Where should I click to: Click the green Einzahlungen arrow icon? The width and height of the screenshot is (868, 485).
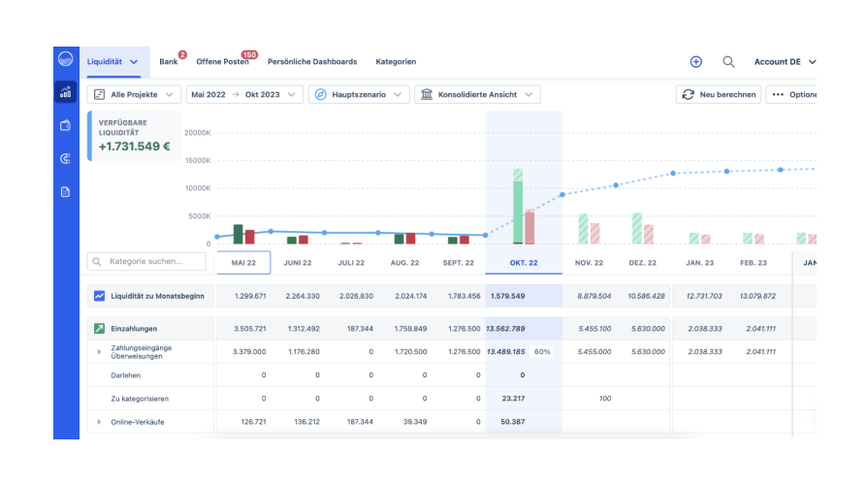tap(98, 329)
